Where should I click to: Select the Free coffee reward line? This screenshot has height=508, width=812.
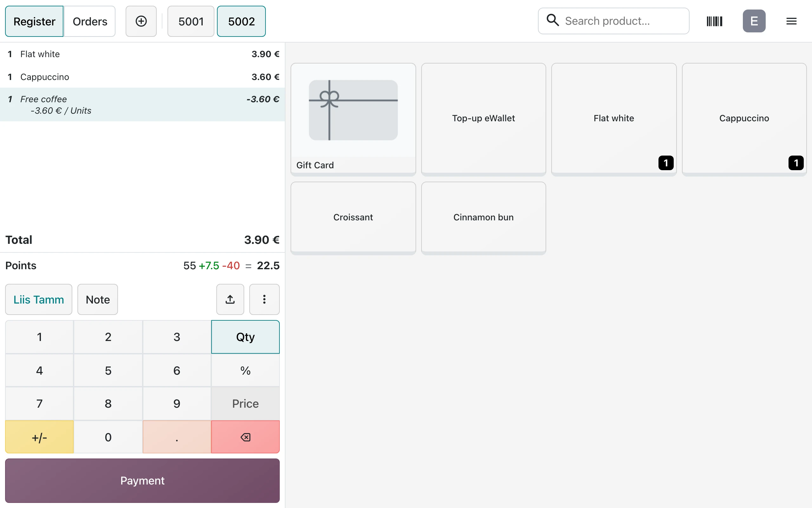[x=143, y=104]
